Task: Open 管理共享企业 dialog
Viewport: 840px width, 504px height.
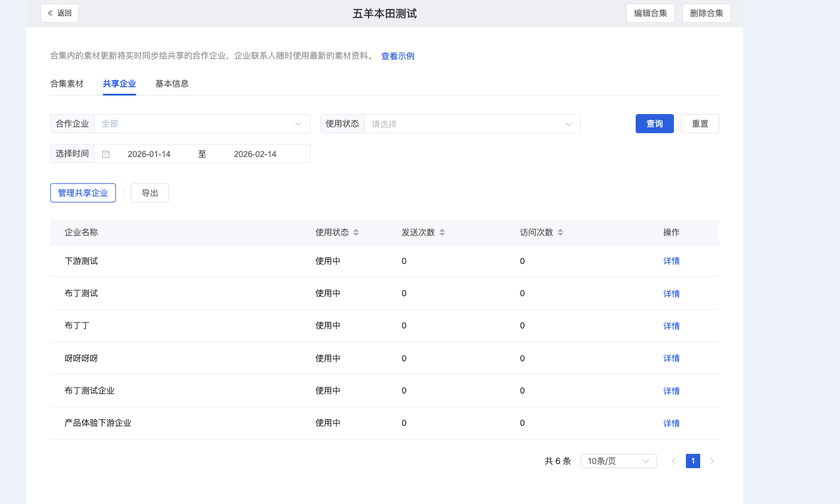Action: [x=83, y=193]
